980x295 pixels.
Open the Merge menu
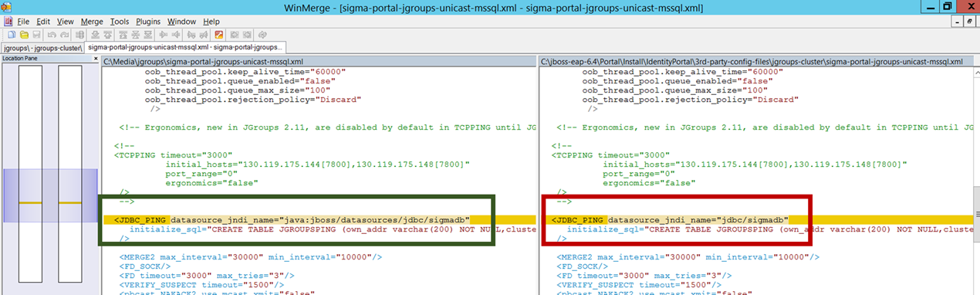coord(92,22)
